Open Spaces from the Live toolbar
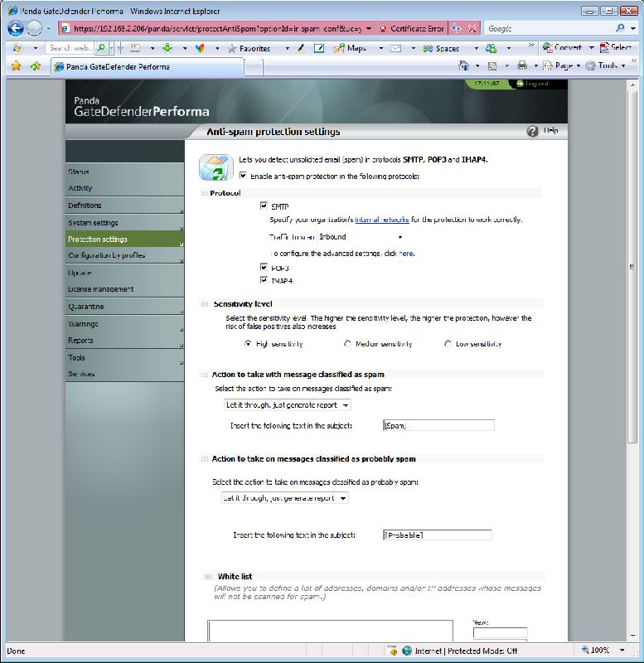 pos(441,48)
